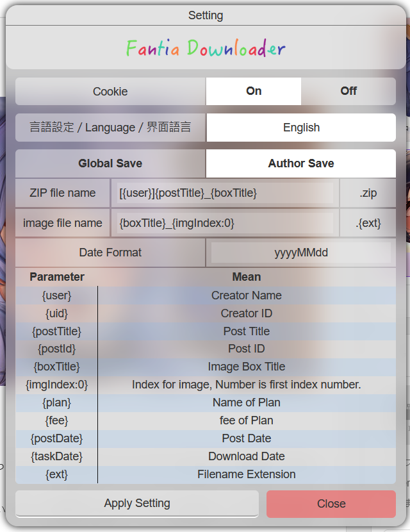
Task: Click the 'Post Title' description
Action: tap(247, 331)
